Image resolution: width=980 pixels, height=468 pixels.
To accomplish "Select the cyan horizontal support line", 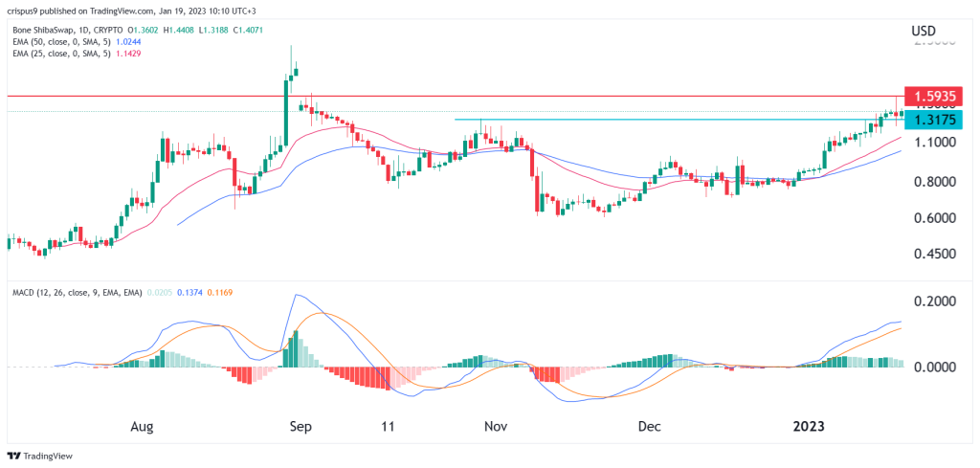I will coord(680,120).
